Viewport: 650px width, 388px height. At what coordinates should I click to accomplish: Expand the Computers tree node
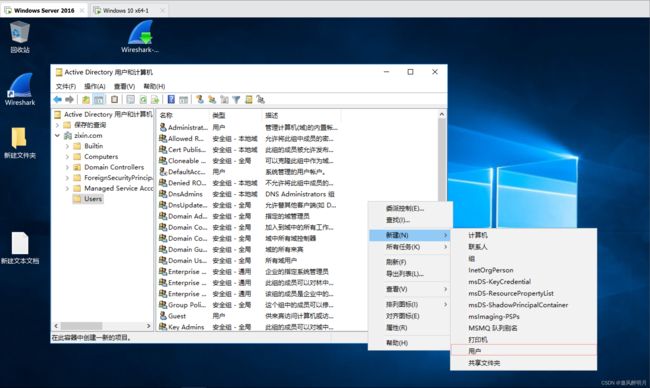67,157
